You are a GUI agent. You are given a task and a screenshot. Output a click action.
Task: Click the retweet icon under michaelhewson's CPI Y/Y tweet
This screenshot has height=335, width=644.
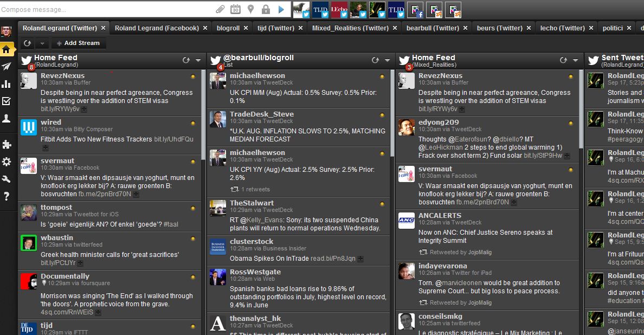point(235,189)
